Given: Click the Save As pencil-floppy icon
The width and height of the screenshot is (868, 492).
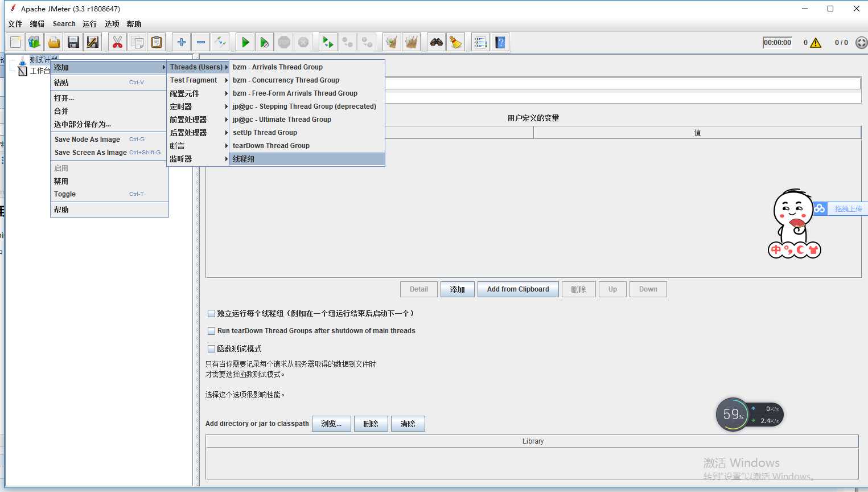Looking at the screenshot, I should tap(93, 42).
